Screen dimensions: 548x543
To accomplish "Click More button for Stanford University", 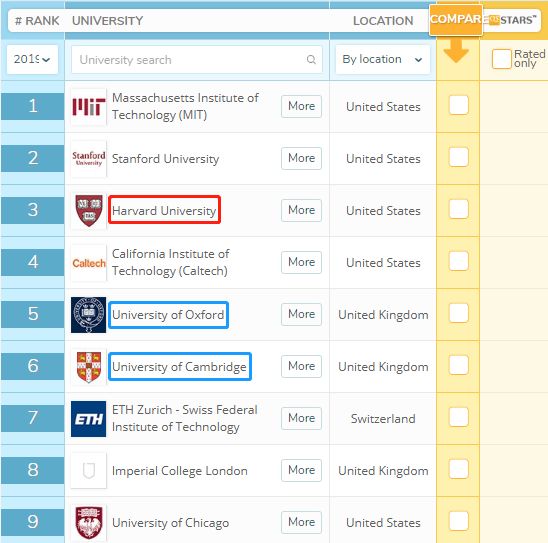I will pyautogui.click(x=301, y=158).
